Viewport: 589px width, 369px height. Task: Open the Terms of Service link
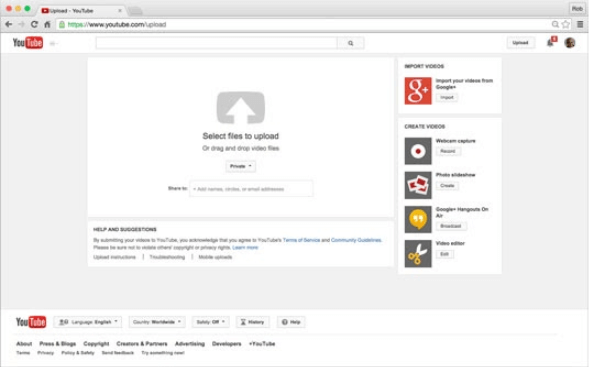(301, 240)
